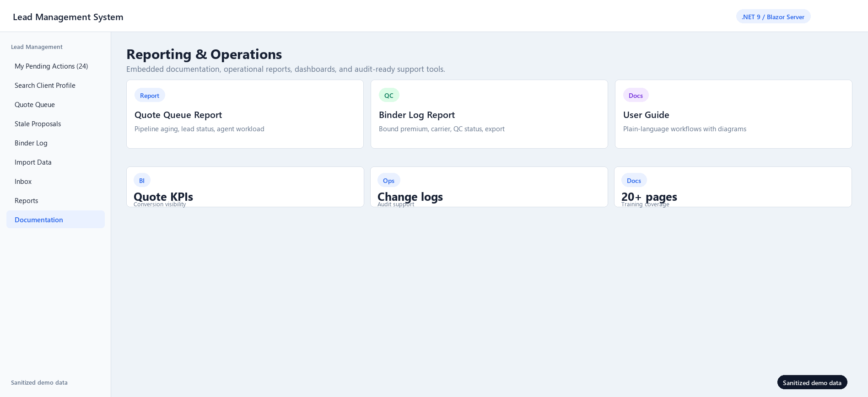
Task: Click the green QC tag badge
Action: pos(389,95)
